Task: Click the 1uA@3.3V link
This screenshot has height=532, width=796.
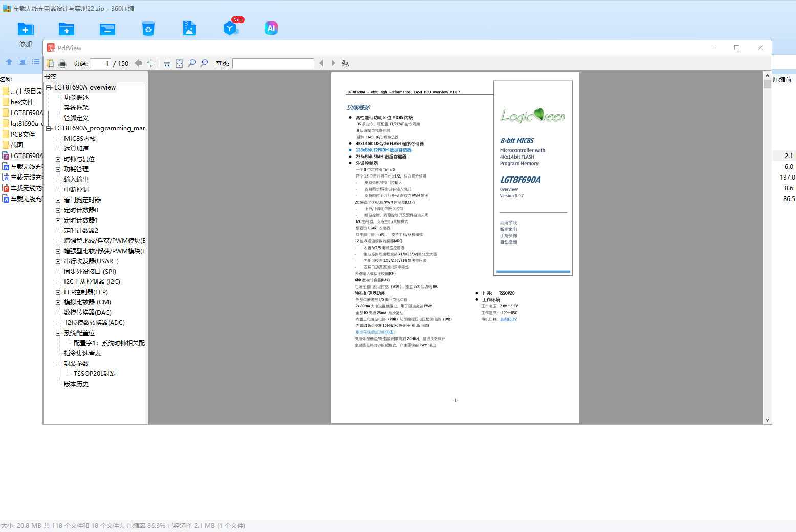Action: [x=508, y=319]
